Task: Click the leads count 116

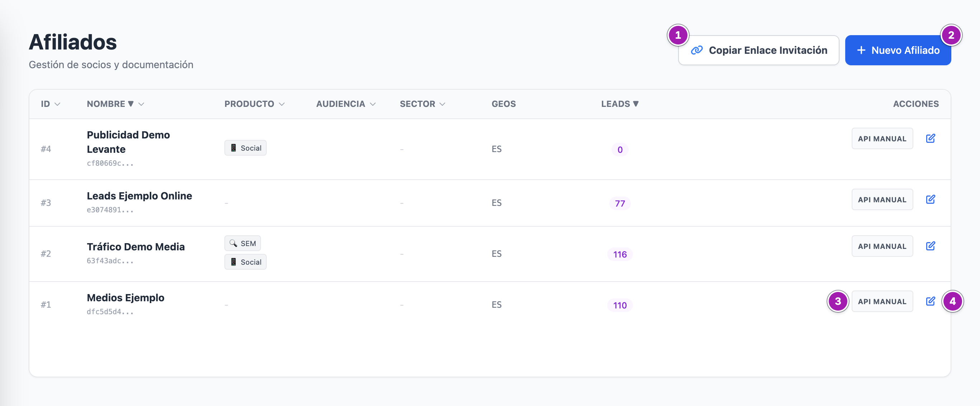Action: (x=620, y=255)
